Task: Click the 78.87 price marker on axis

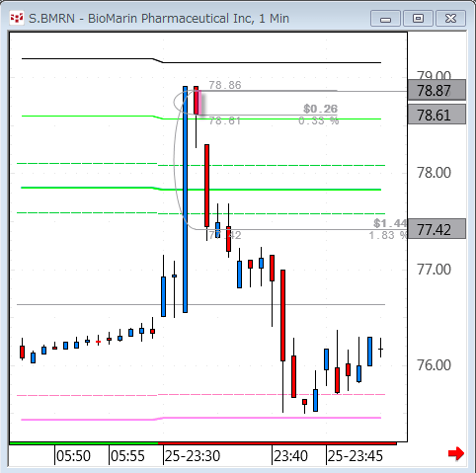Action: tap(436, 90)
